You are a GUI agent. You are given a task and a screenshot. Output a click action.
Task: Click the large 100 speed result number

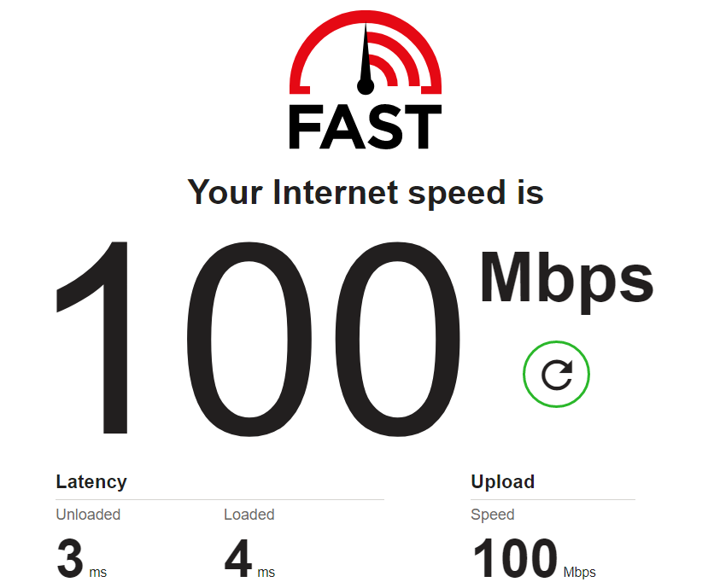pos(258,339)
